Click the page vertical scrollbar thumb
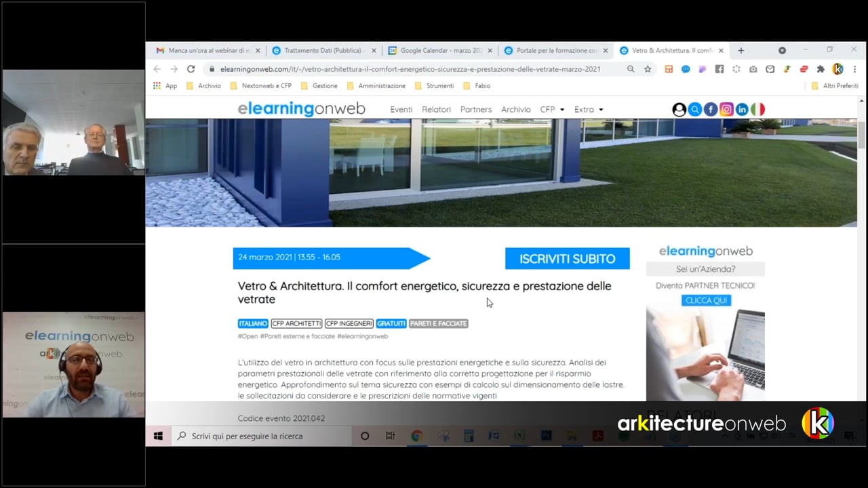This screenshot has height=488, width=868. pyautogui.click(x=862, y=134)
